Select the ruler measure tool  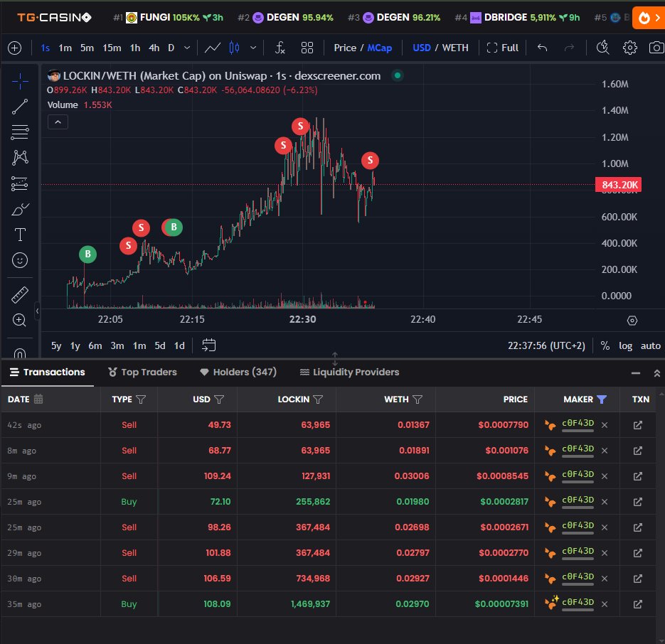tap(19, 295)
